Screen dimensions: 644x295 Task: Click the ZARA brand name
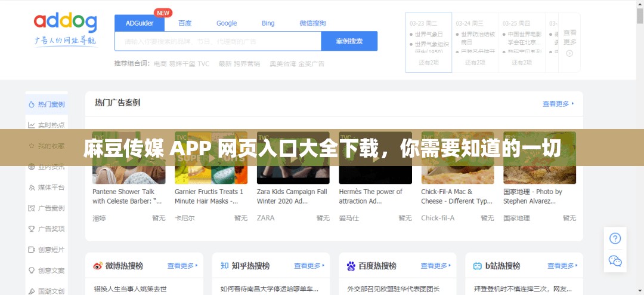pos(266,218)
